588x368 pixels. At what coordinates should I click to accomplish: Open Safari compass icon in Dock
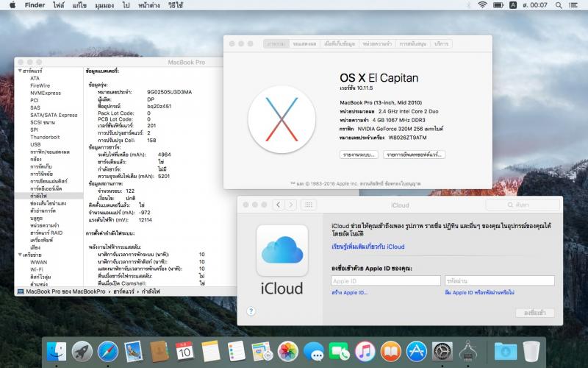tap(107, 352)
